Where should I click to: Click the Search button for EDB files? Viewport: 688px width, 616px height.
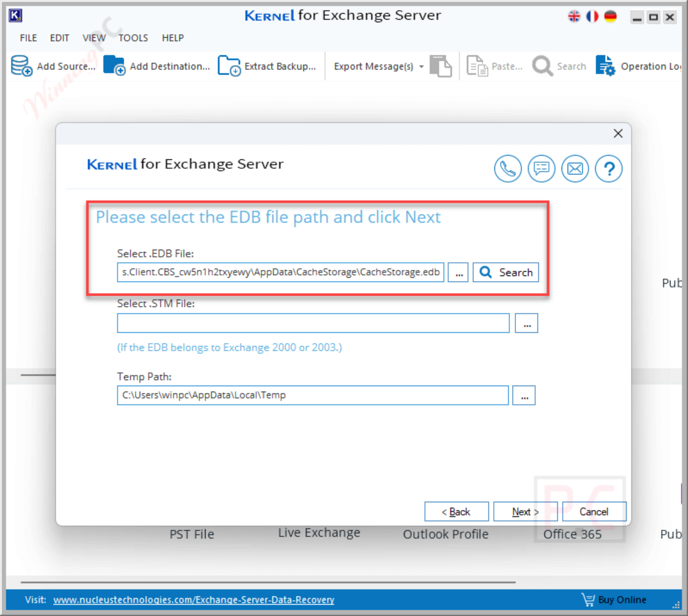click(x=506, y=272)
